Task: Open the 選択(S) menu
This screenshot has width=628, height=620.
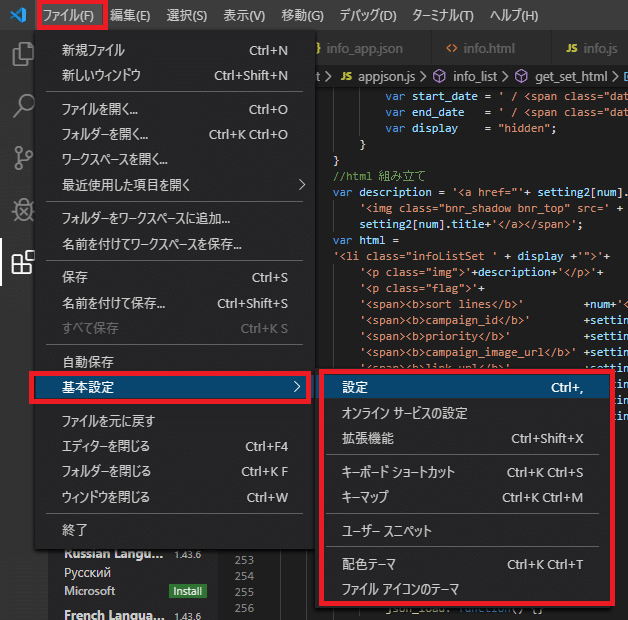Action: click(187, 16)
